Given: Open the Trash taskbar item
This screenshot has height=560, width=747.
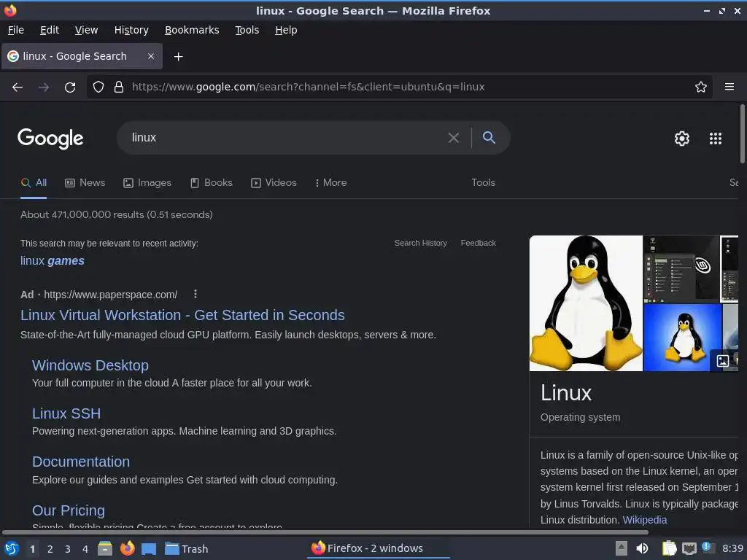Looking at the screenshot, I should tap(186, 548).
